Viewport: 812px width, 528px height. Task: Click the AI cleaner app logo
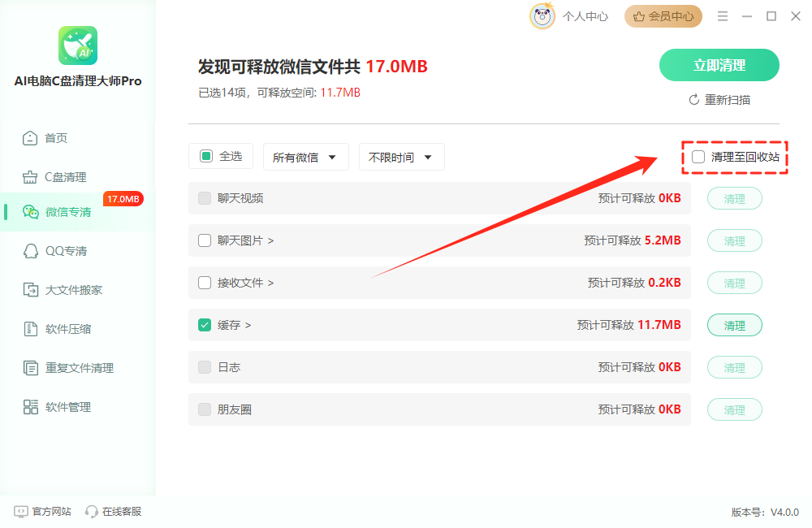[78, 45]
